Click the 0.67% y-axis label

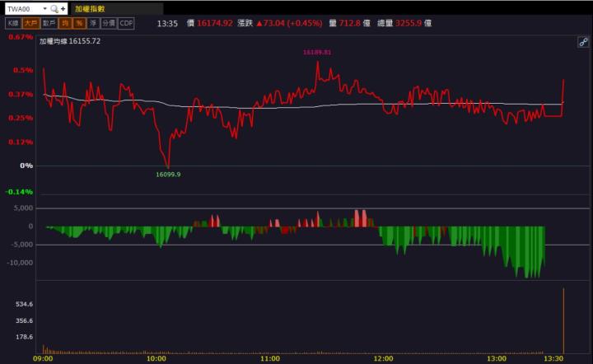[x=21, y=37]
